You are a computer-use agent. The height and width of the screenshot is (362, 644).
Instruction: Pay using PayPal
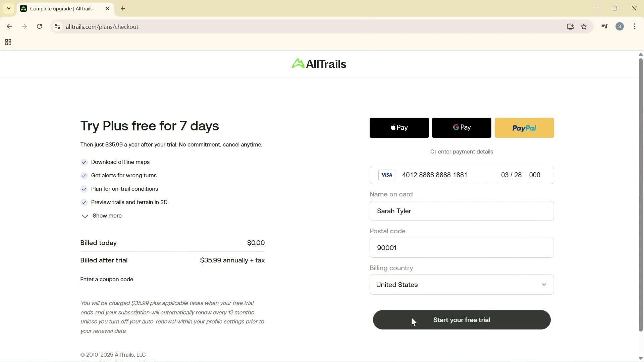coord(524,128)
